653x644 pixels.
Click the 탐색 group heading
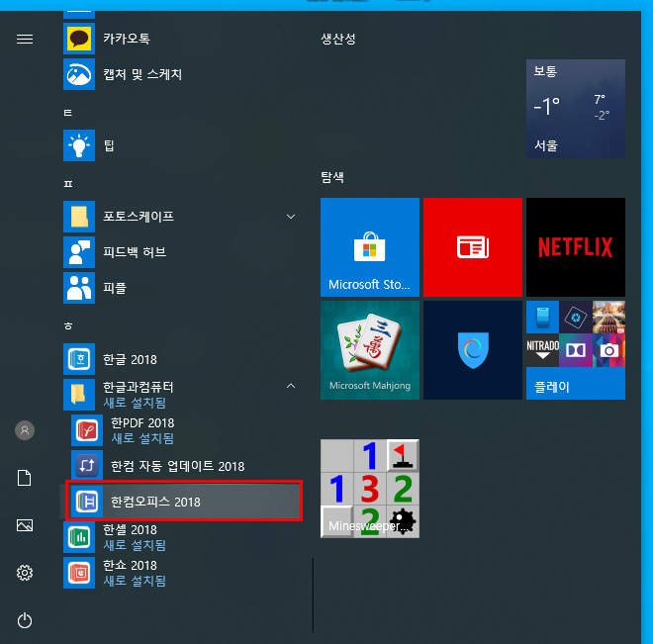click(x=332, y=177)
